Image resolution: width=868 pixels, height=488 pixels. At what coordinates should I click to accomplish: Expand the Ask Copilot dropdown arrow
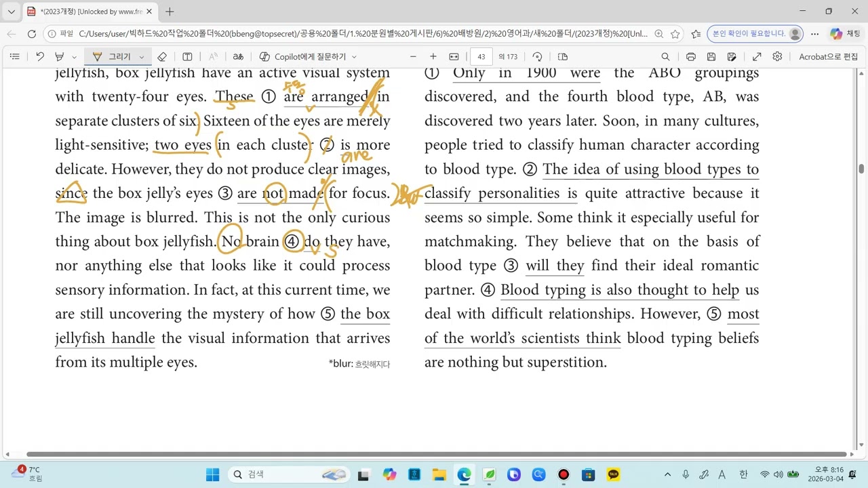click(354, 57)
